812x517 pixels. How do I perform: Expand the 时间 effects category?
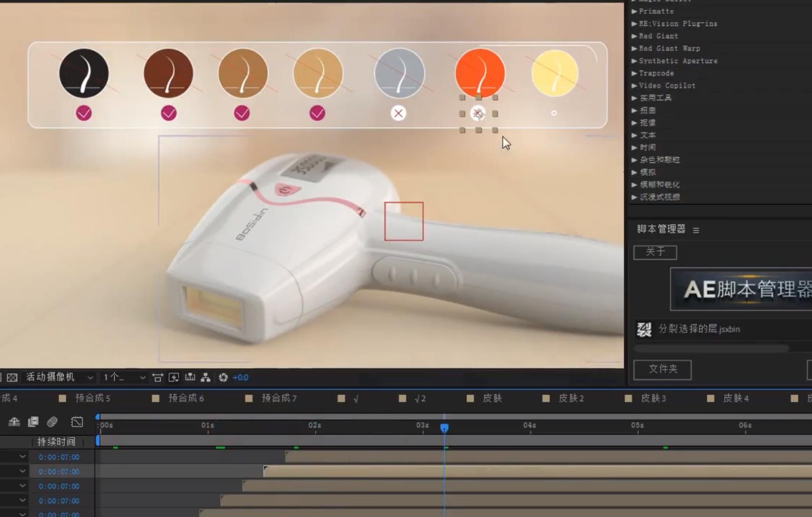(634, 148)
